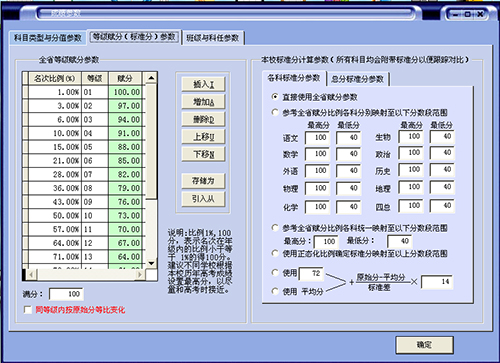Select the 等级赋分(标准分)参数 tab
The image size is (500, 363).
(x=134, y=37)
